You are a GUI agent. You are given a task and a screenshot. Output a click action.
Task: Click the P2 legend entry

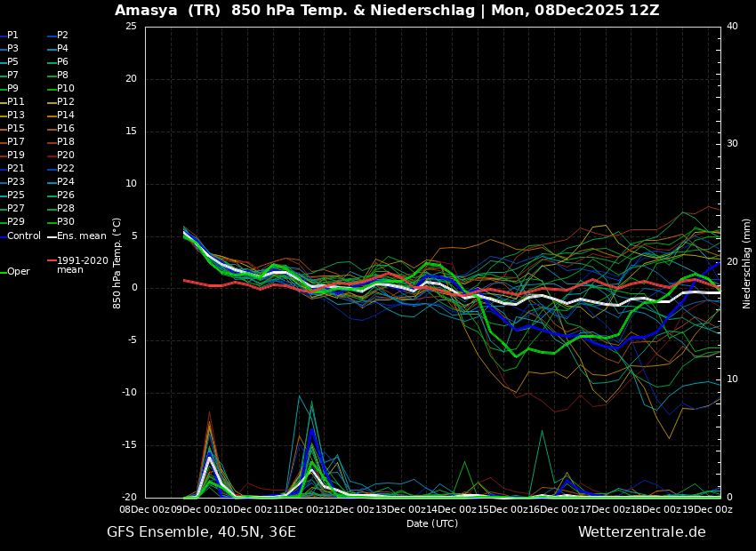58,36
